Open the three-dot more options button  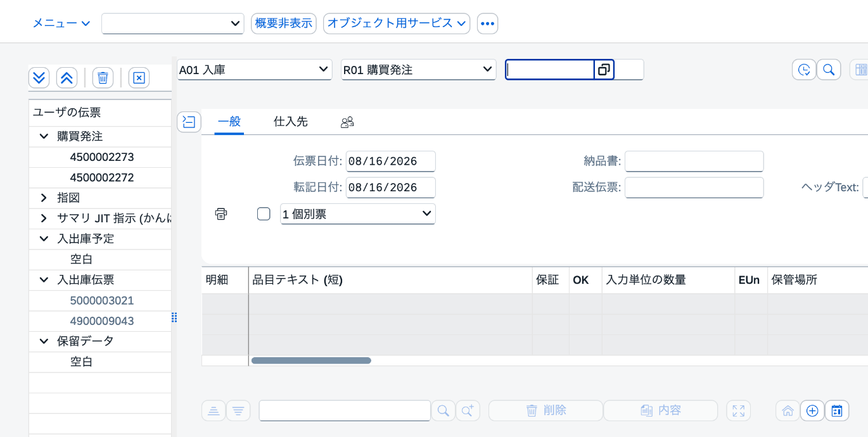point(487,23)
